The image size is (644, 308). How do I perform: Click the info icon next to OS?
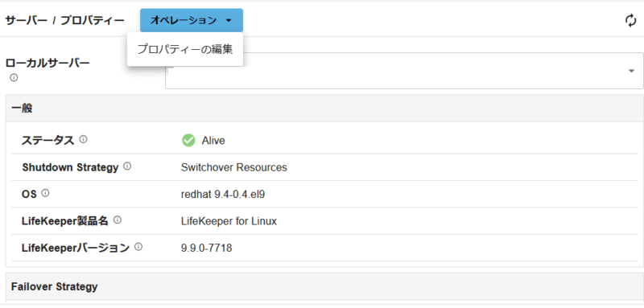(x=46, y=193)
